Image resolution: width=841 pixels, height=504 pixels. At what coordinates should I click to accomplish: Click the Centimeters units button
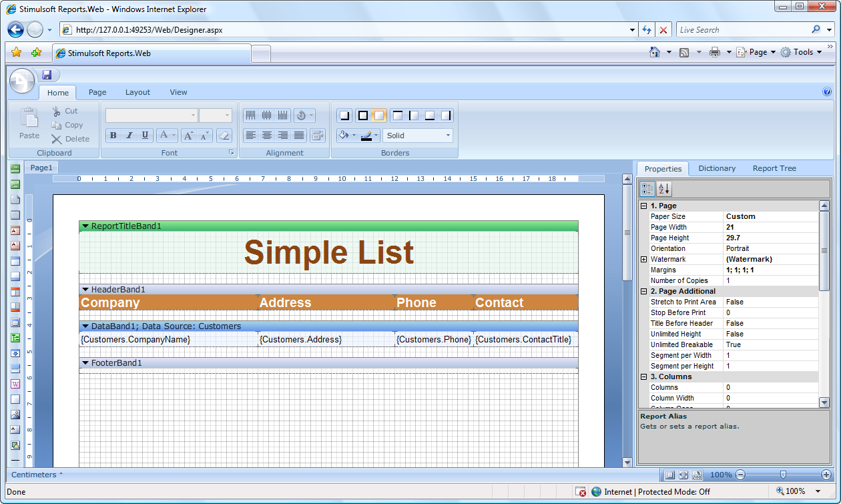pos(37,475)
